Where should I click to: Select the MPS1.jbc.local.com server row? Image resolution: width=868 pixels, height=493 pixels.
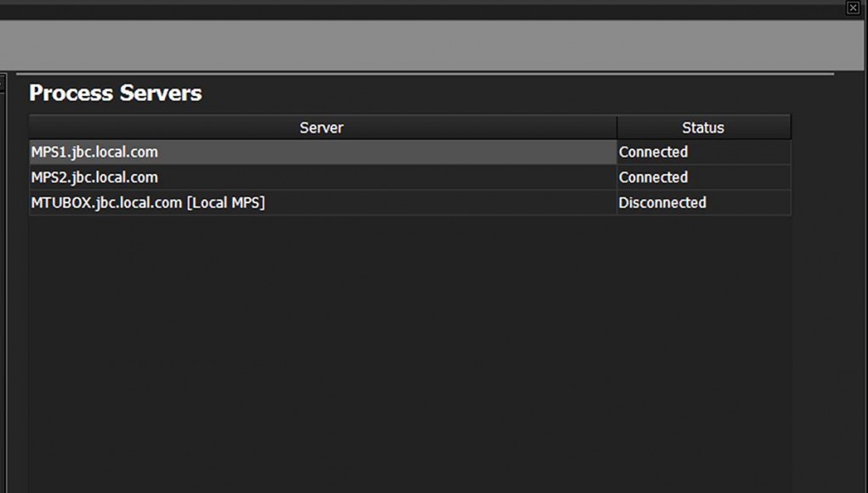pyautogui.click(x=323, y=152)
